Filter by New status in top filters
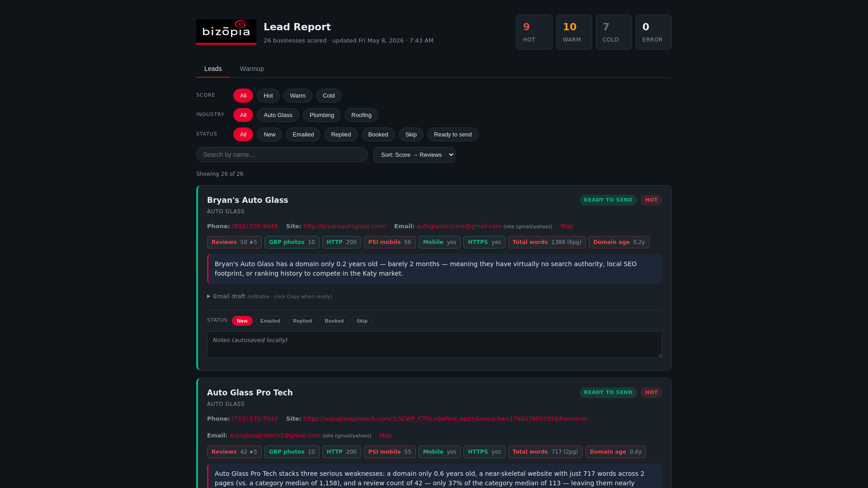The width and height of the screenshot is (868, 488). pyautogui.click(x=269, y=134)
